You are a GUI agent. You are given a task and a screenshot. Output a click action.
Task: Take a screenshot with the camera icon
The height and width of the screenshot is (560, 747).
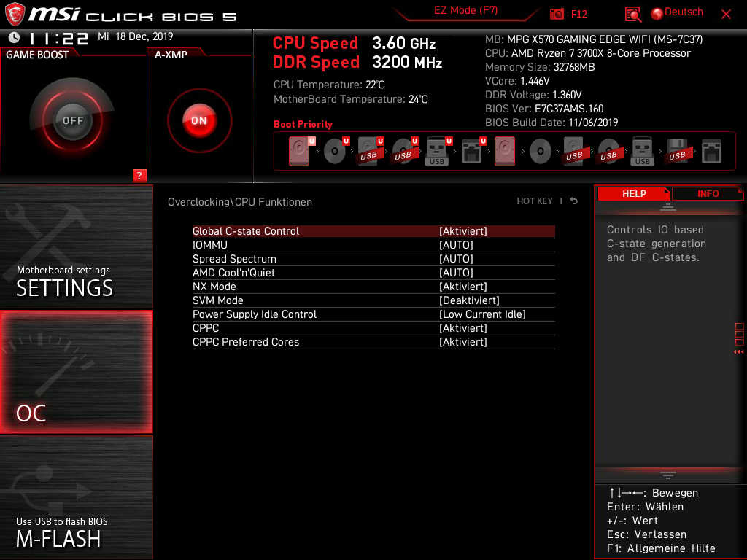point(557,14)
